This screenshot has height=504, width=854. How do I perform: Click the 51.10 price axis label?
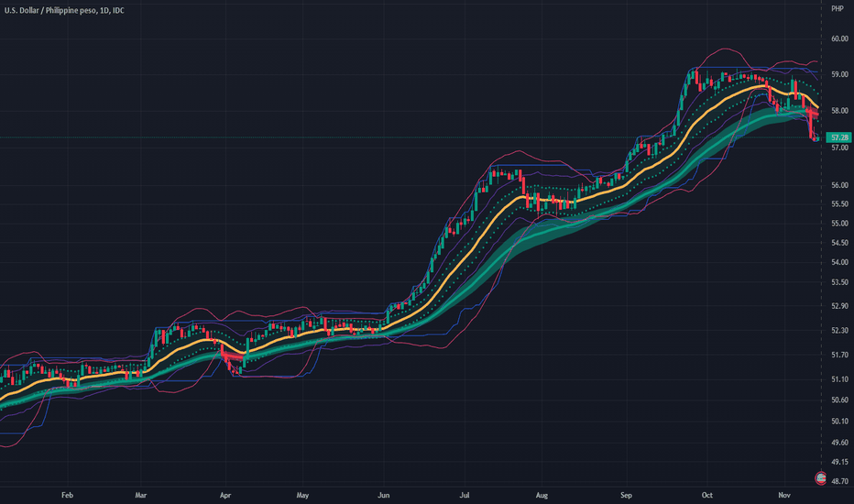click(x=839, y=379)
